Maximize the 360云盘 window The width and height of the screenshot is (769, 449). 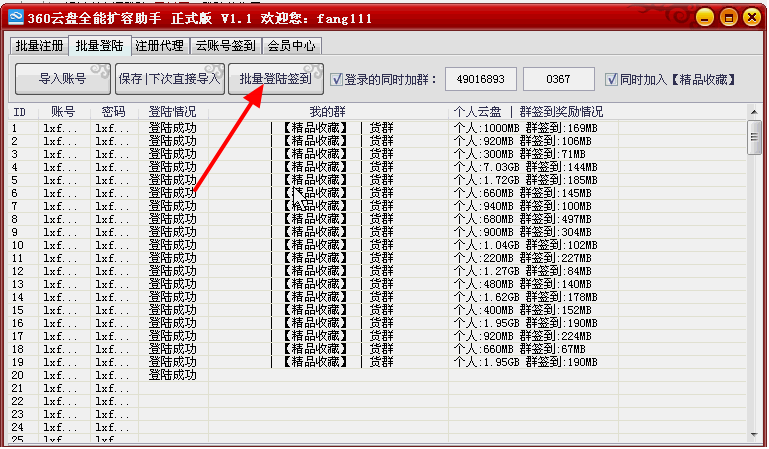(x=728, y=18)
